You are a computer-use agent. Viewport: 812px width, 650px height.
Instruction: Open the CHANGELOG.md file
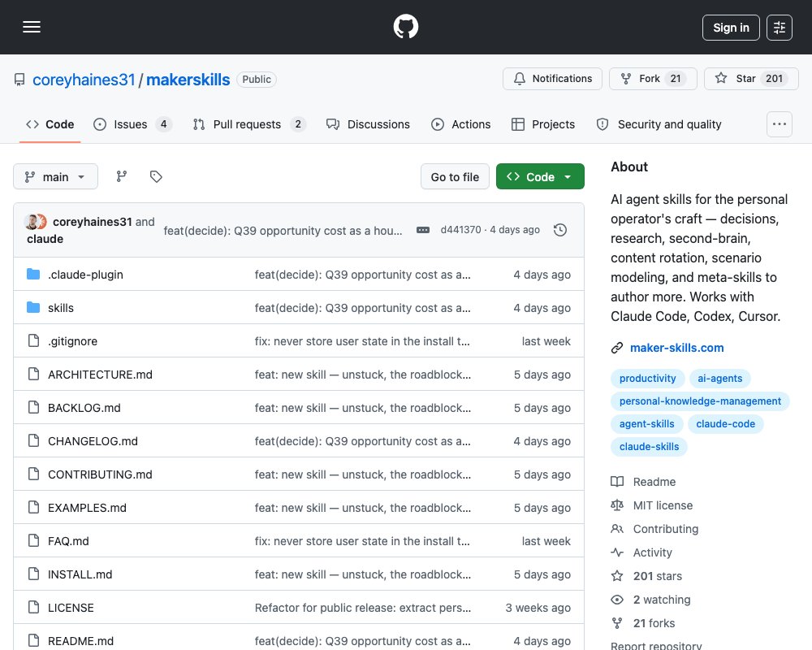click(x=93, y=441)
